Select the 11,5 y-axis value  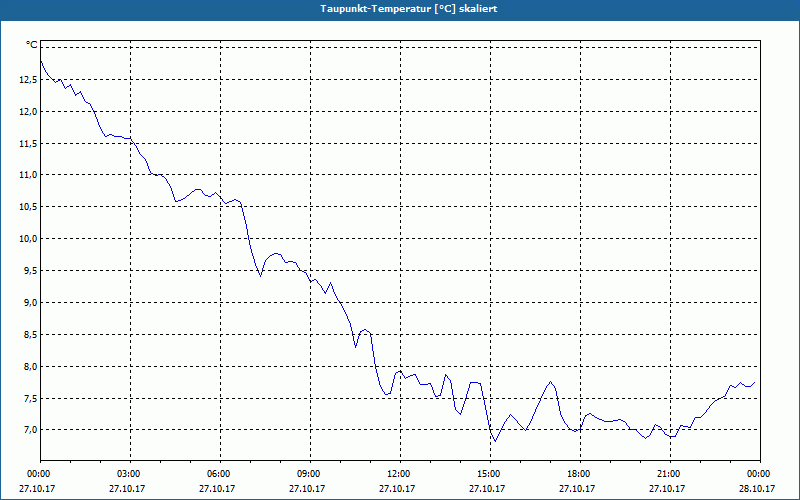tap(28, 144)
